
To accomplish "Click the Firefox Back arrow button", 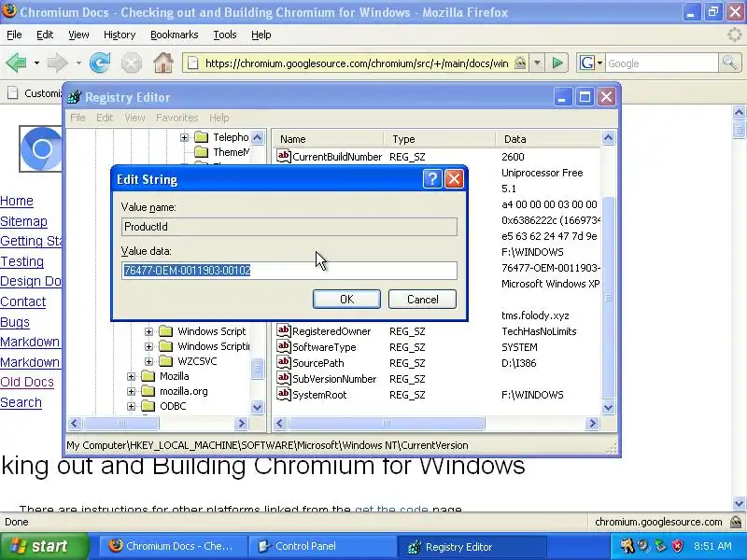I will pos(16,63).
